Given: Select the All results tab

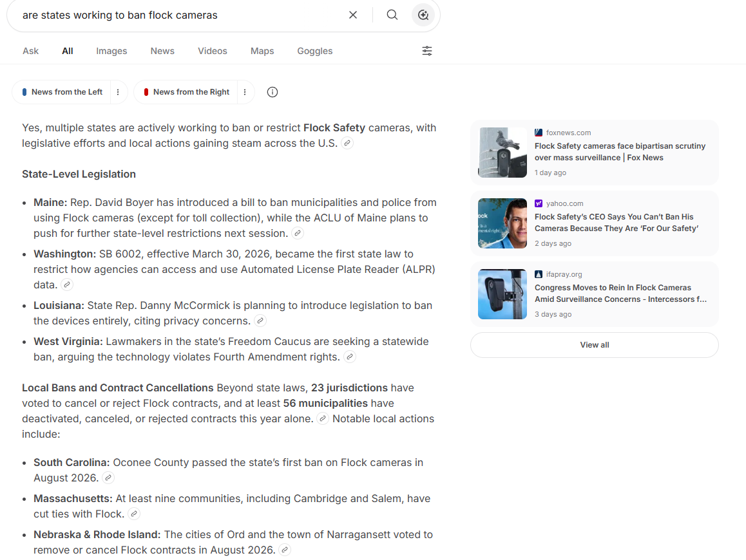Looking at the screenshot, I should (68, 51).
